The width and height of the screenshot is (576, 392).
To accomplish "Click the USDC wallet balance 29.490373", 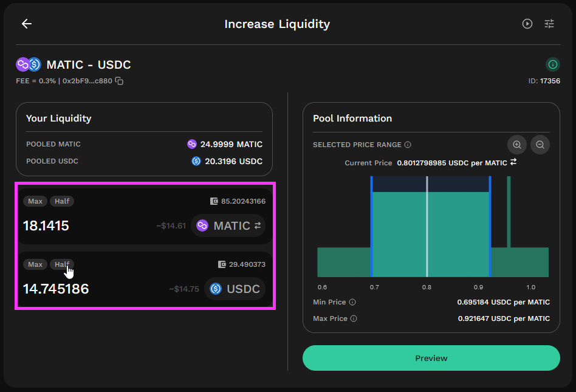I will coord(247,264).
